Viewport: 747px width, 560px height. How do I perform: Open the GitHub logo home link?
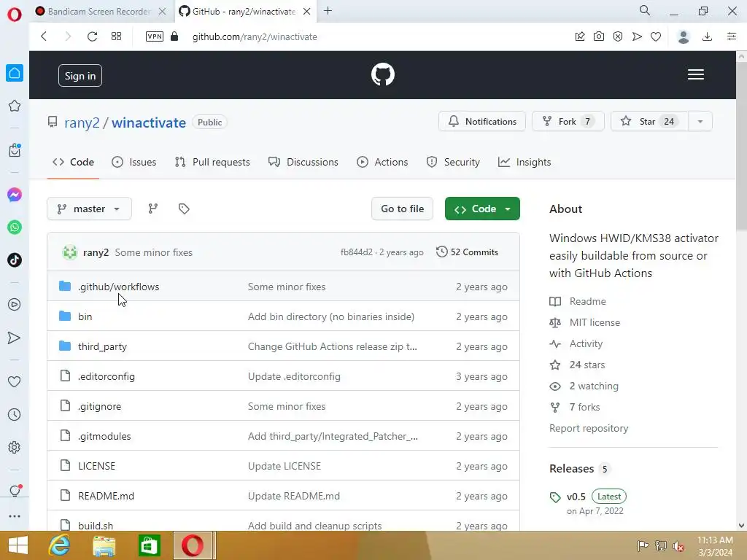pyautogui.click(x=382, y=75)
